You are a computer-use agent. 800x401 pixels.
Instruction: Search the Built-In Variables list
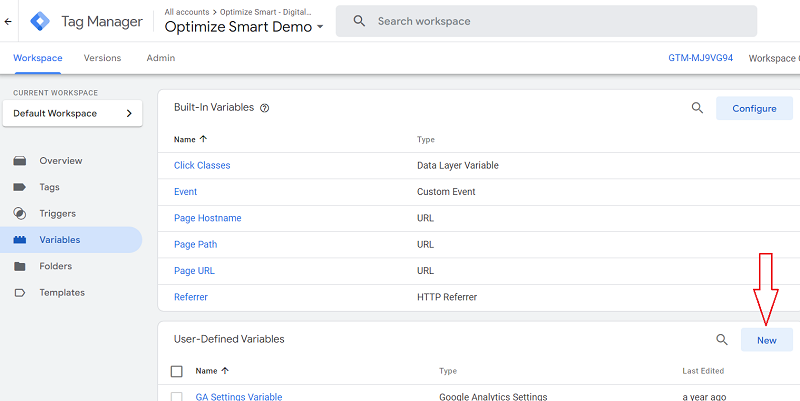coord(697,108)
